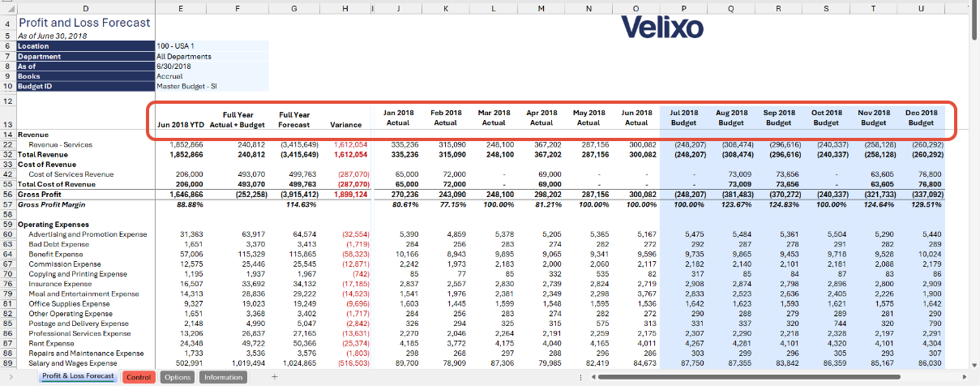Click the tab bar split handle dots
Viewport: 980px width, 386px height.
(582, 378)
